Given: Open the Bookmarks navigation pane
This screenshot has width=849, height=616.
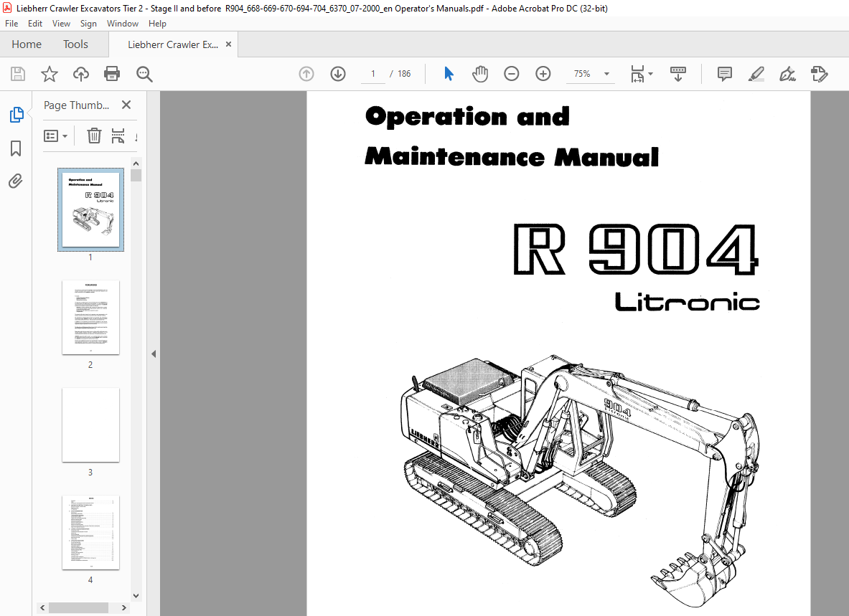Looking at the screenshot, I should [x=16, y=148].
